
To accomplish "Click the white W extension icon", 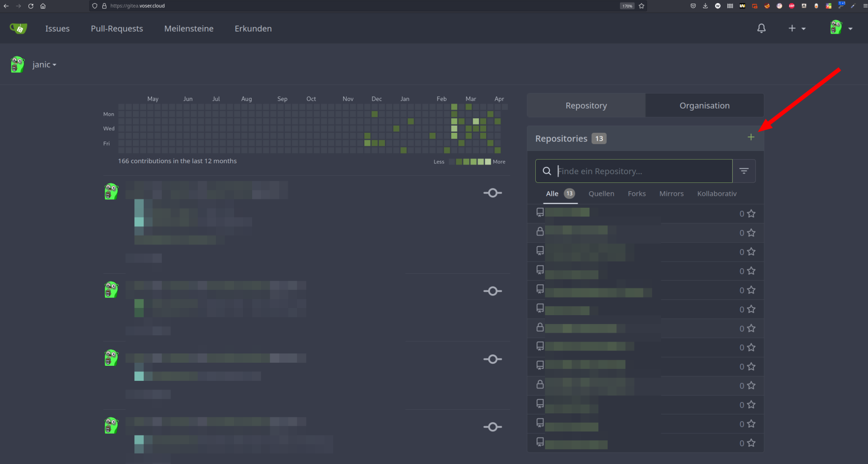I will [718, 6].
